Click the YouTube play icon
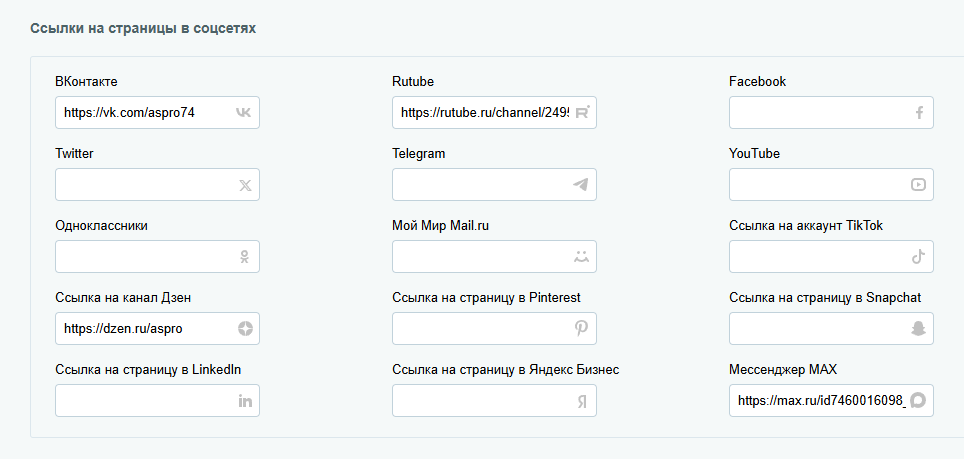Screen dimensions: 964x459 click(918, 184)
